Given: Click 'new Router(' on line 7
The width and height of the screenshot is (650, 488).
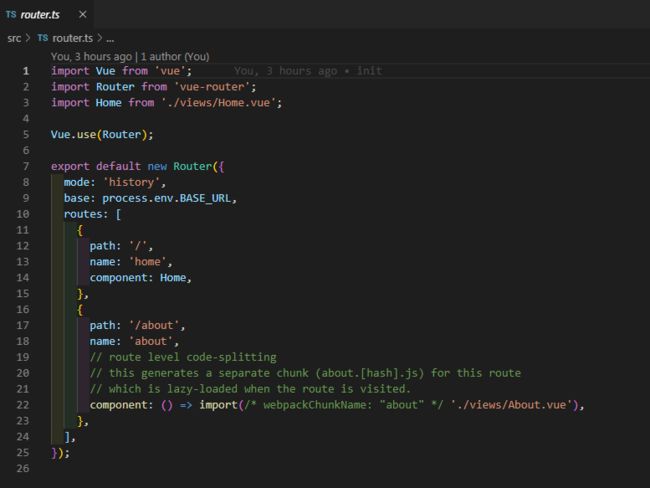Looking at the screenshot, I should pyautogui.click(x=183, y=166).
